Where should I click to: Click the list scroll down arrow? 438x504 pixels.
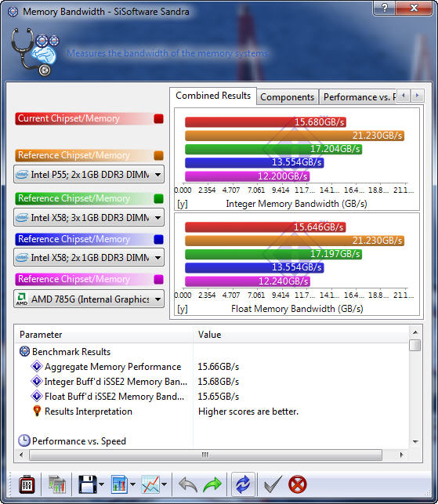pyautogui.click(x=414, y=441)
